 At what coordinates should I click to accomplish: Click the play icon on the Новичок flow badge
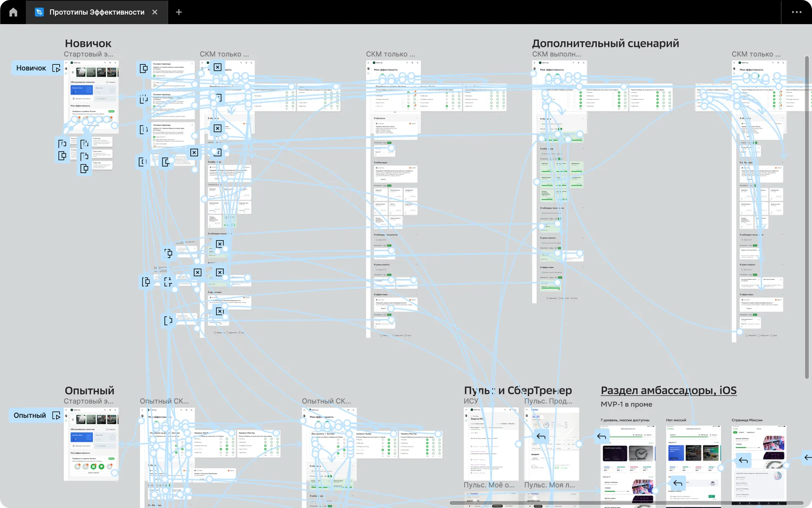point(56,68)
